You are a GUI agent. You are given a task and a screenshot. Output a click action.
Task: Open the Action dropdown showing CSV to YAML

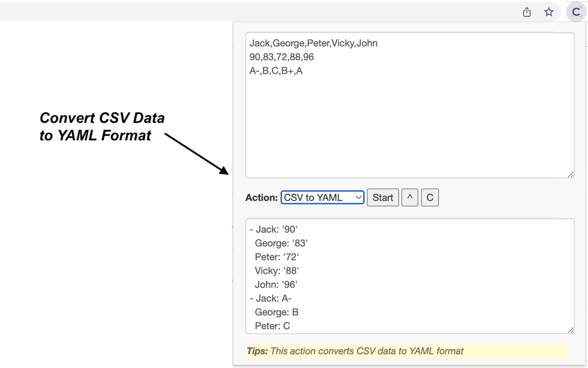tap(322, 197)
